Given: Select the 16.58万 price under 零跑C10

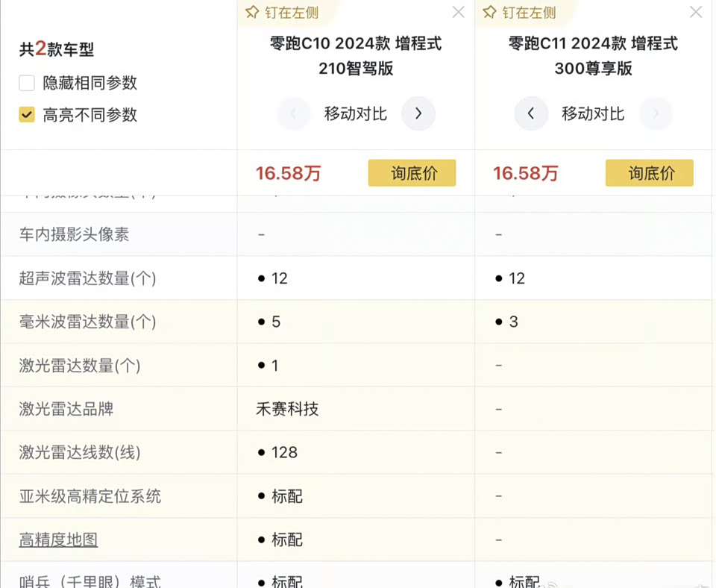Looking at the screenshot, I should click(x=288, y=174).
